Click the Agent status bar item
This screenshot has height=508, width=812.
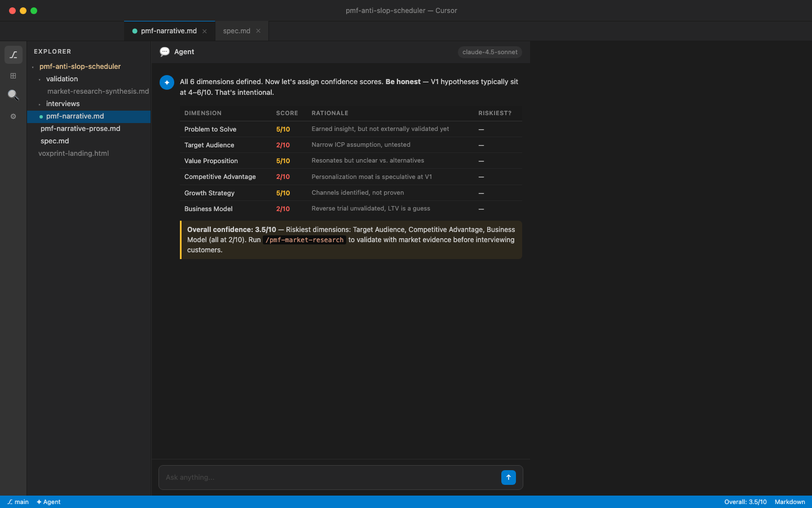click(x=48, y=502)
